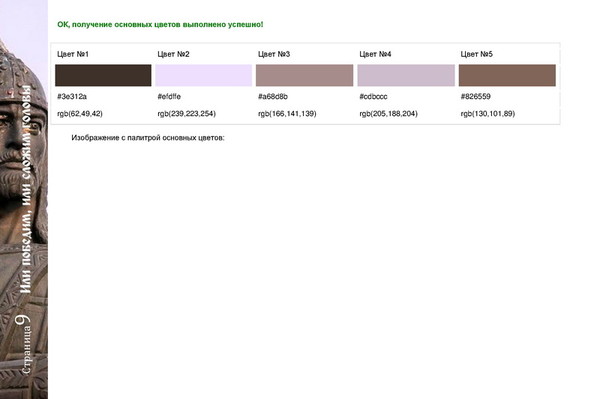
Task: Click hex value #826559
Action: [x=475, y=96]
